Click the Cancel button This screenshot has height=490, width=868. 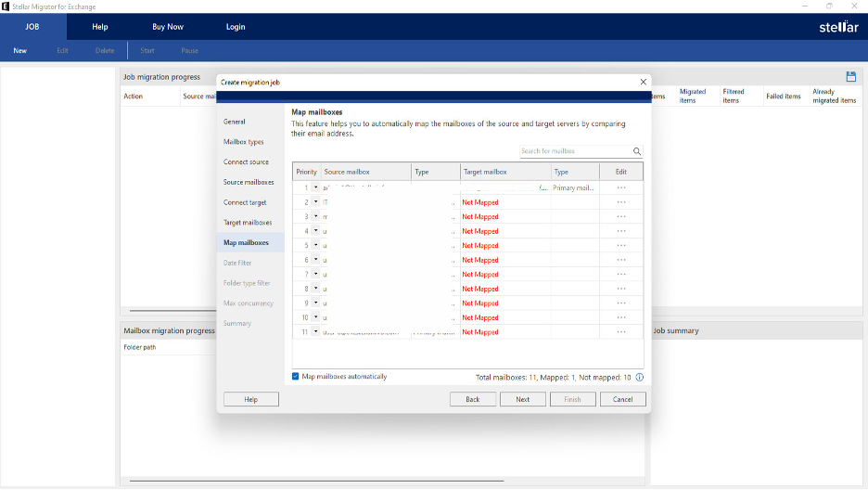coord(623,399)
